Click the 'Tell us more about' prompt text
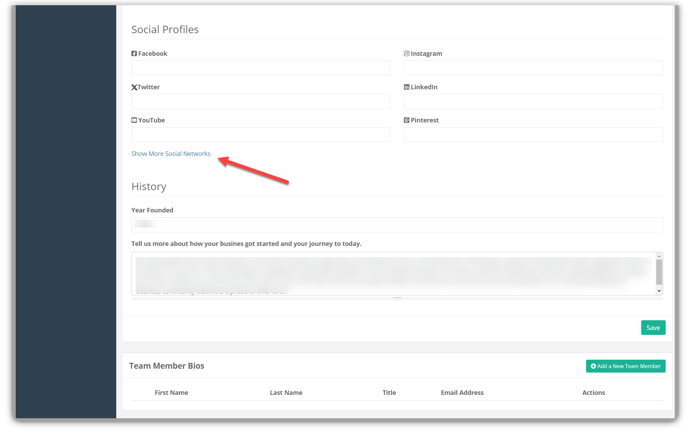 (246, 244)
